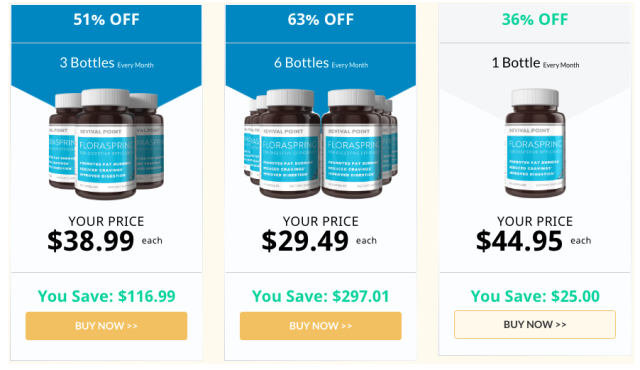Select the 36% OFF banner header
Viewport: 640px width, 370px height.
coord(535,20)
